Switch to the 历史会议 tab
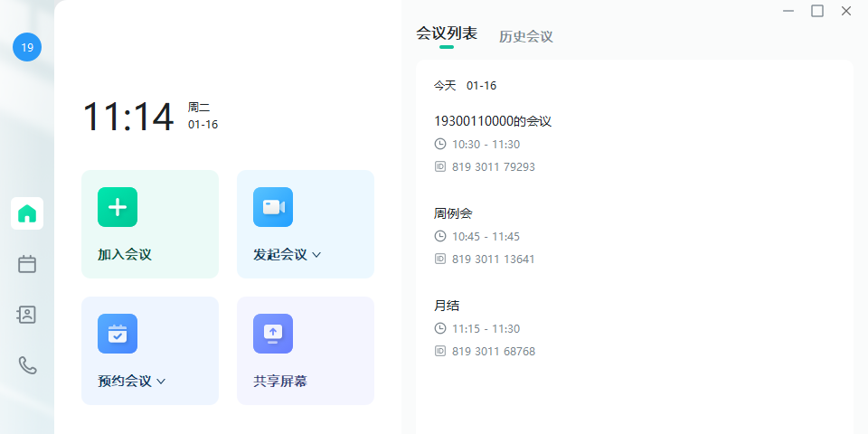 pyautogui.click(x=526, y=36)
